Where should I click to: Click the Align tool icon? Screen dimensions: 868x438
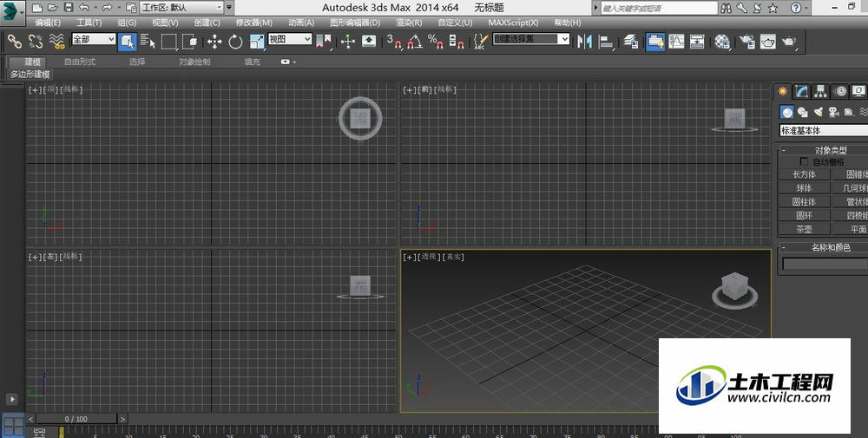[x=606, y=42]
